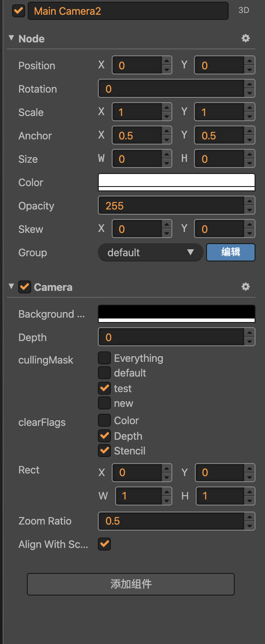Disable the Main Camera2 node active checkbox
The image size is (265, 644).
[19, 11]
